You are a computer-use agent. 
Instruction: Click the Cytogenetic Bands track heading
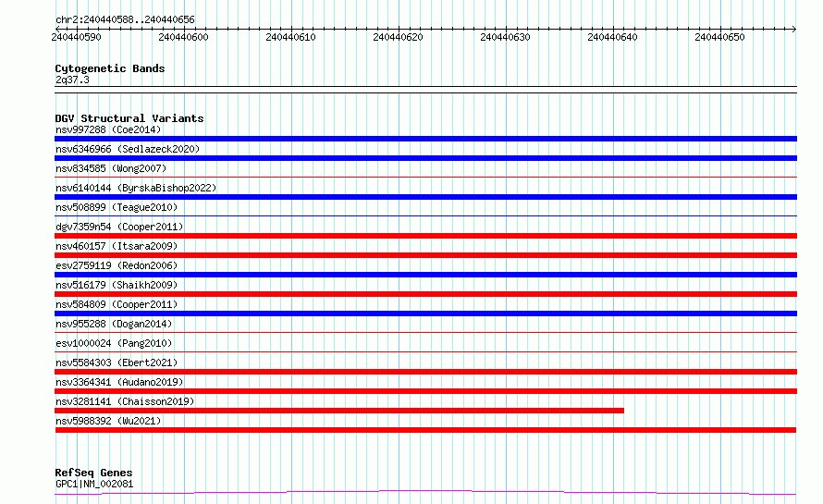click(x=110, y=68)
